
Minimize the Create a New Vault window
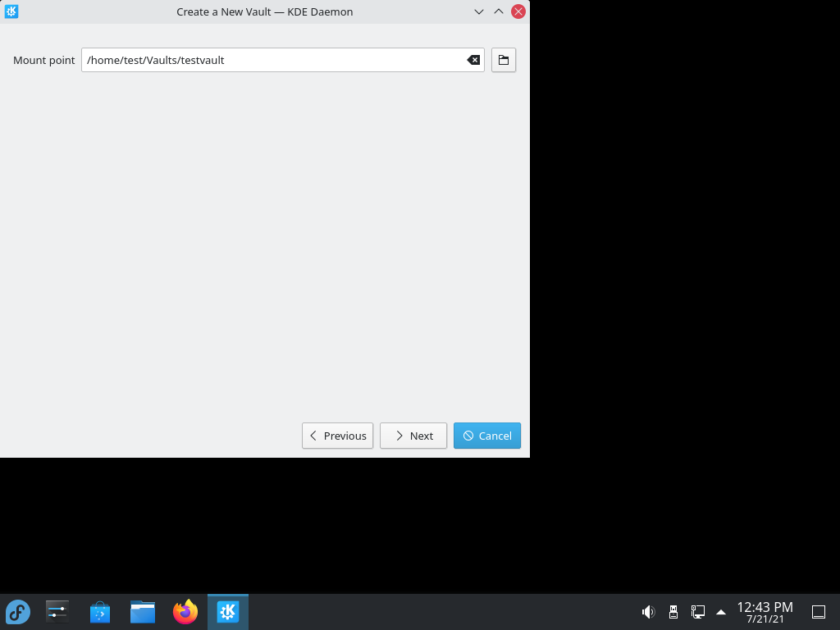(479, 11)
